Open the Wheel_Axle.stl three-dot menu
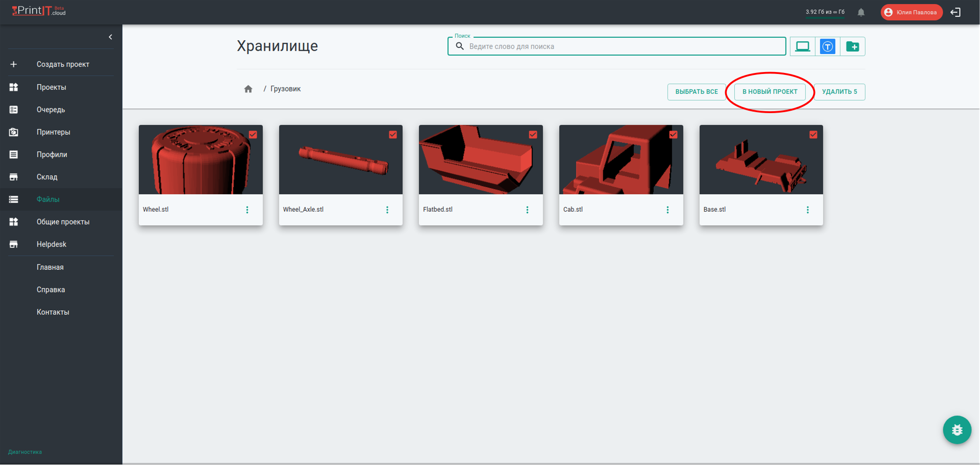This screenshot has height=465, width=980. pos(387,210)
